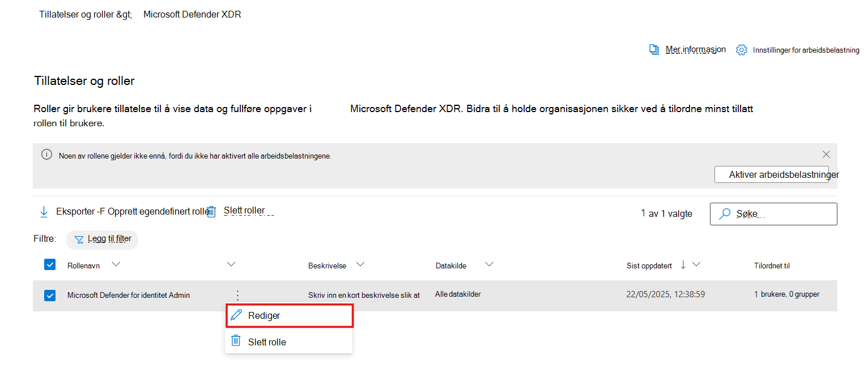Click the sort arrow beside Sist oppdatert
This screenshot has height=385, width=868.
tap(683, 264)
